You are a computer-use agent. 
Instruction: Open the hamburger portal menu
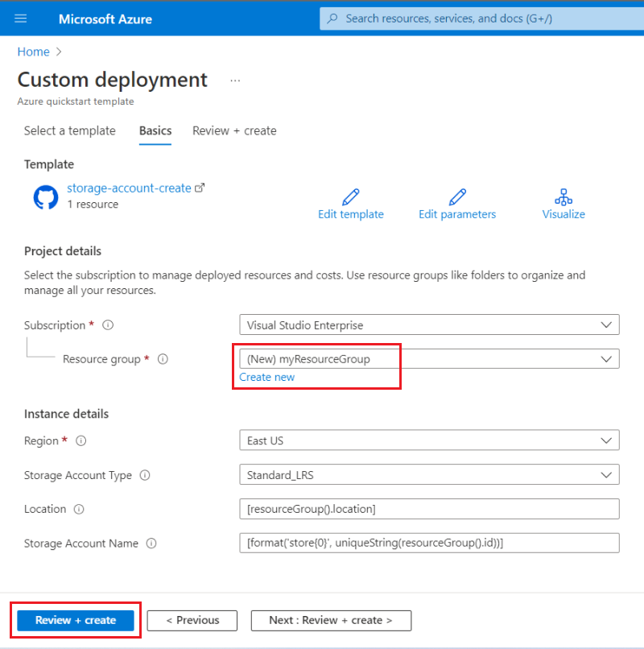pyautogui.click(x=21, y=19)
